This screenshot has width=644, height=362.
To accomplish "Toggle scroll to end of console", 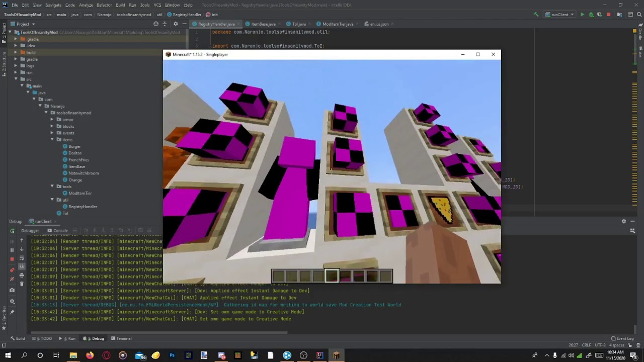I will click(x=22, y=266).
